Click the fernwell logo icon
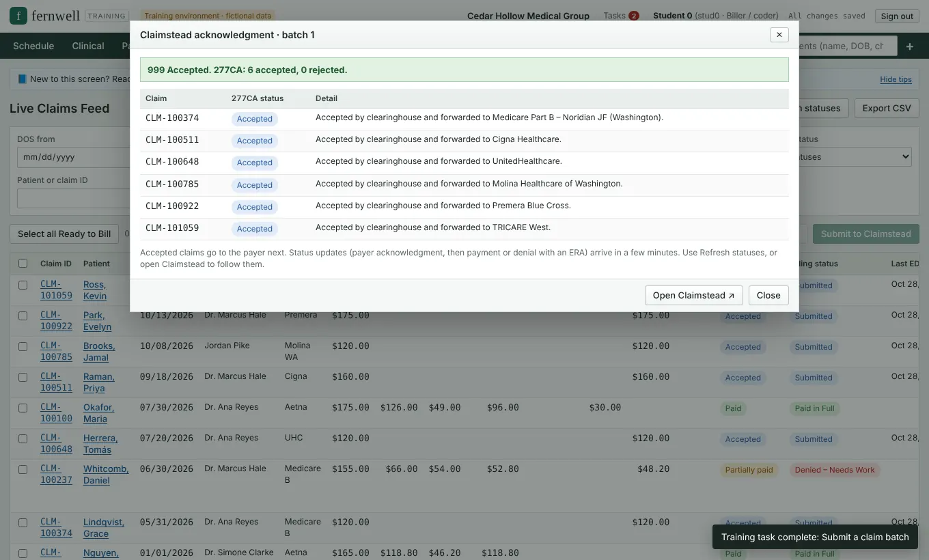 (x=18, y=16)
